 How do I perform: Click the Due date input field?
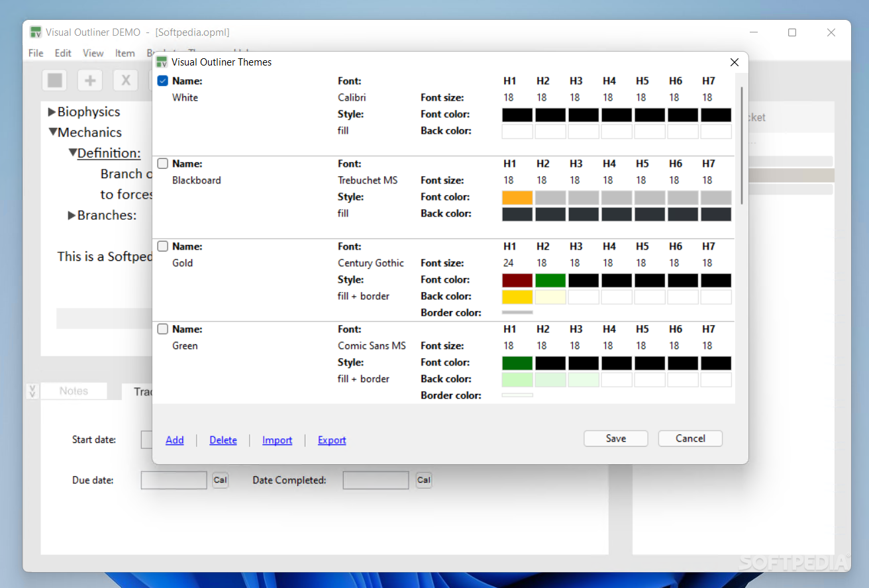point(174,480)
